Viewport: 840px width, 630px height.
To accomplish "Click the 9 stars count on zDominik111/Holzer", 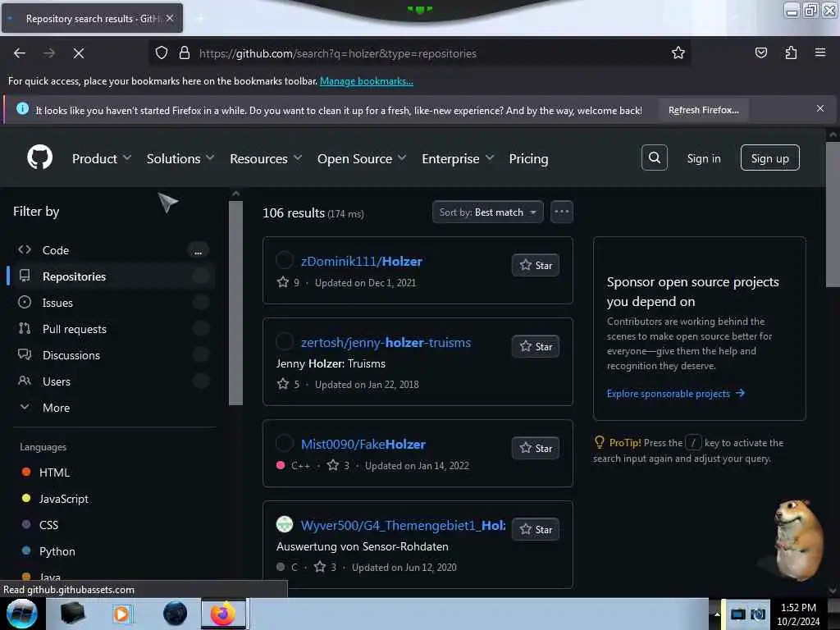I will click(x=288, y=282).
